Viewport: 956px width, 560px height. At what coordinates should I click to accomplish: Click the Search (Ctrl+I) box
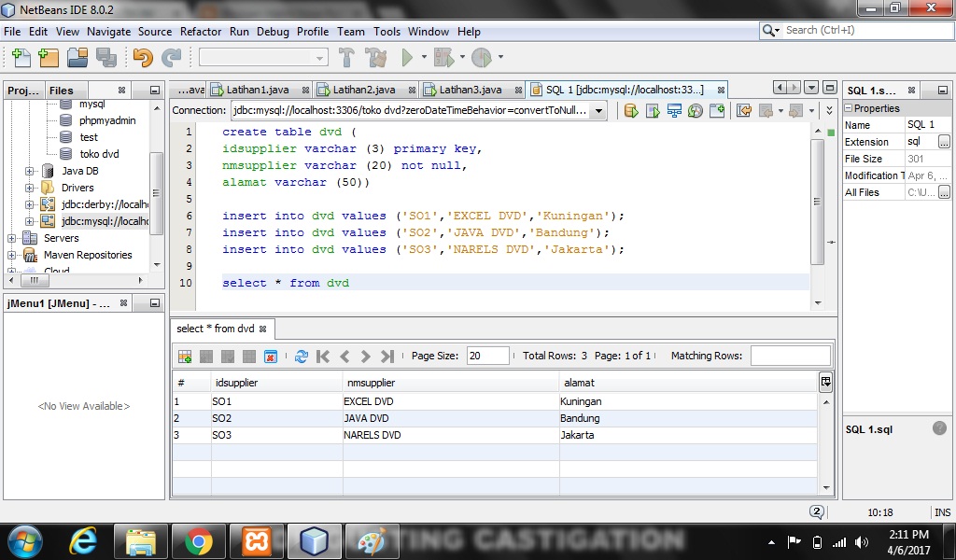(857, 31)
